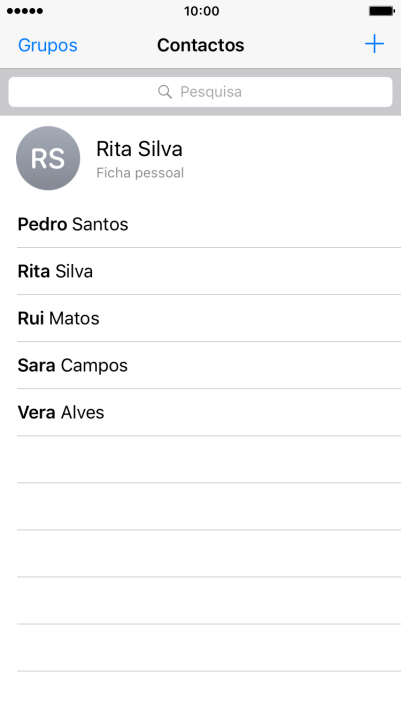The width and height of the screenshot is (401, 713).
Task: Tap the Contactos title
Action: 200,45
